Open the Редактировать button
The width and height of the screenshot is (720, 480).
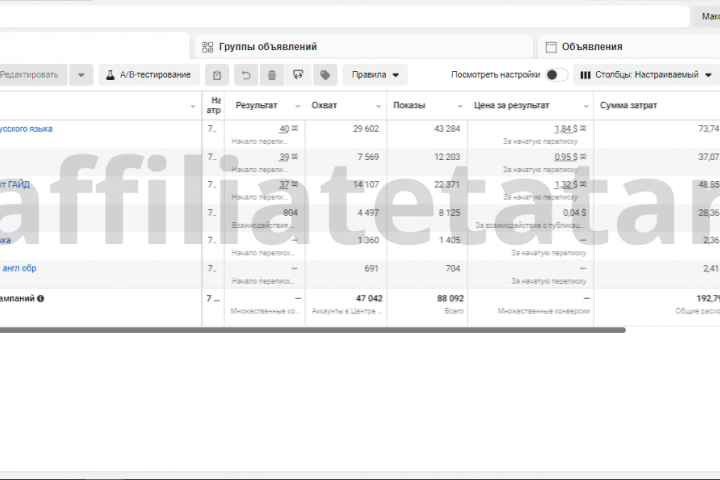point(32,75)
